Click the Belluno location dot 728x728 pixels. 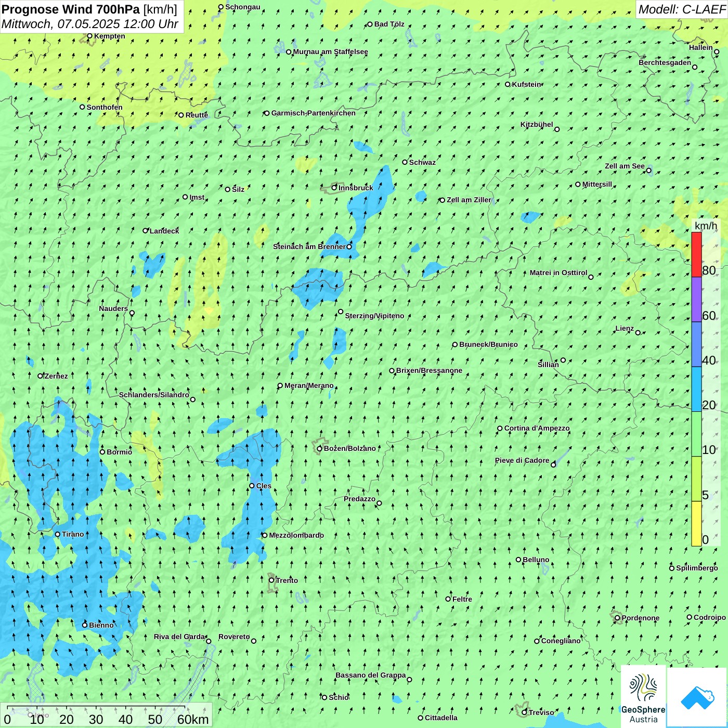[x=518, y=560]
